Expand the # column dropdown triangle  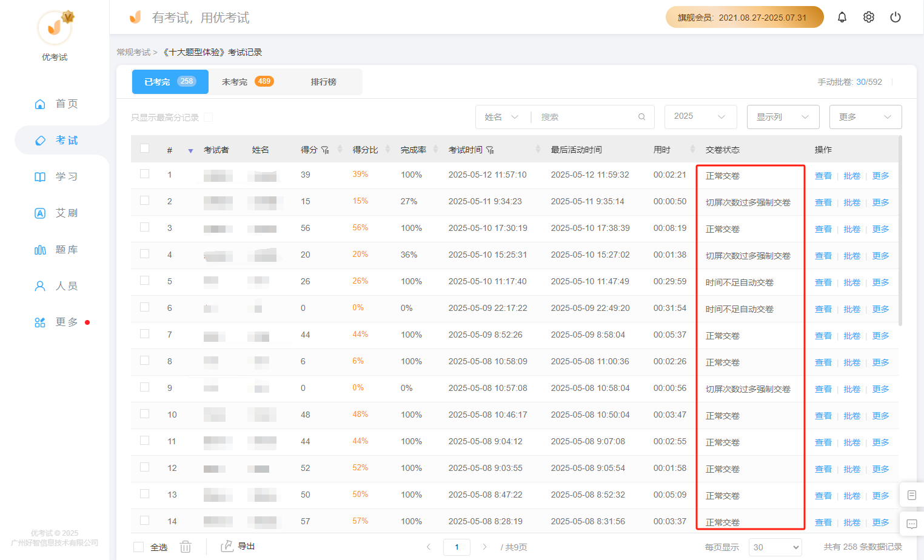click(190, 151)
